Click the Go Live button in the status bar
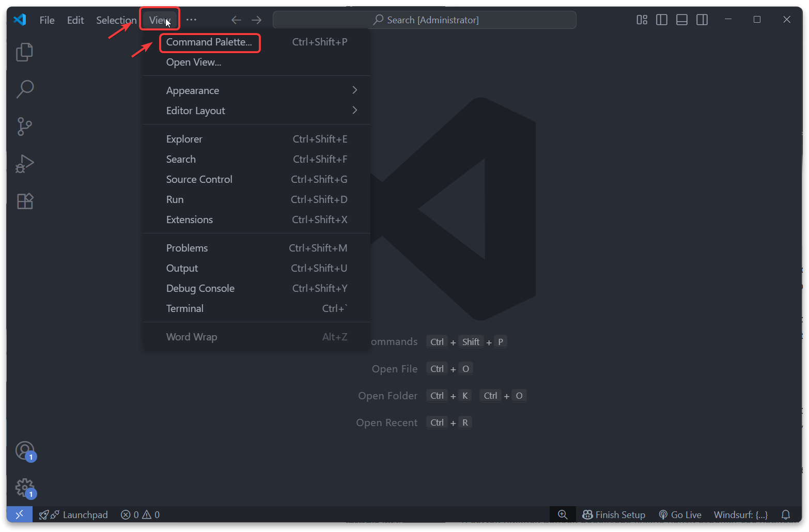 tap(680, 514)
